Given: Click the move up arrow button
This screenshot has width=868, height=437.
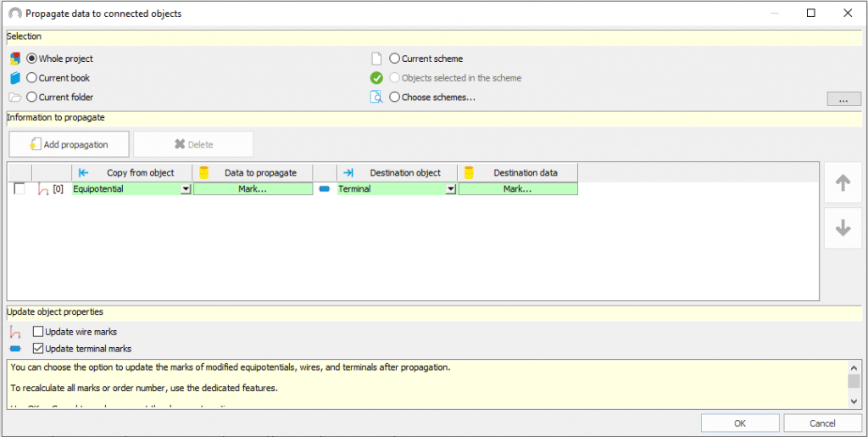Looking at the screenshot, I should pyautogui.click(x=843, y=183).
